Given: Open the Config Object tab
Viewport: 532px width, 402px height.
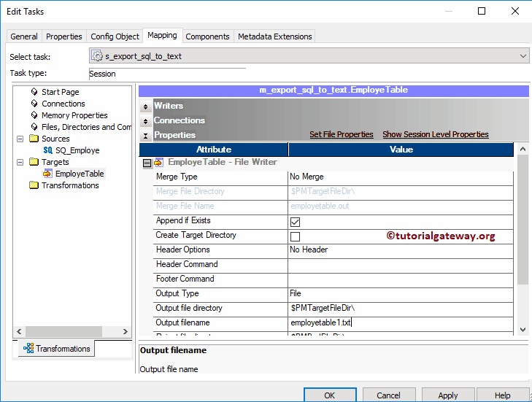Looking at the screenshot, I should [x=115, y=36].
